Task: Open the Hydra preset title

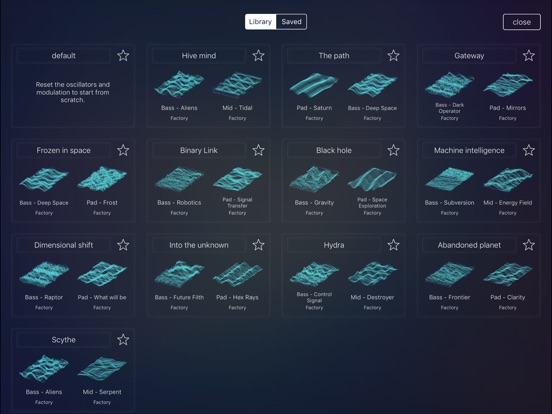Action: coord(334,245)
